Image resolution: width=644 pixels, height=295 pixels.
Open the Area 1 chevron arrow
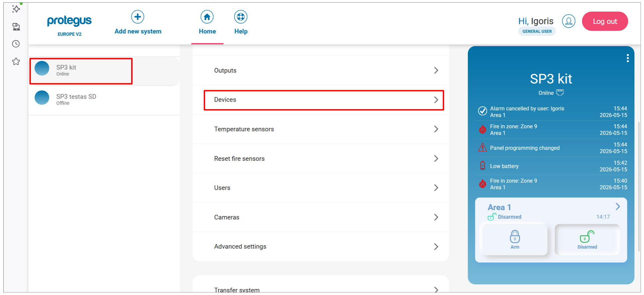[x=618, y=206]
